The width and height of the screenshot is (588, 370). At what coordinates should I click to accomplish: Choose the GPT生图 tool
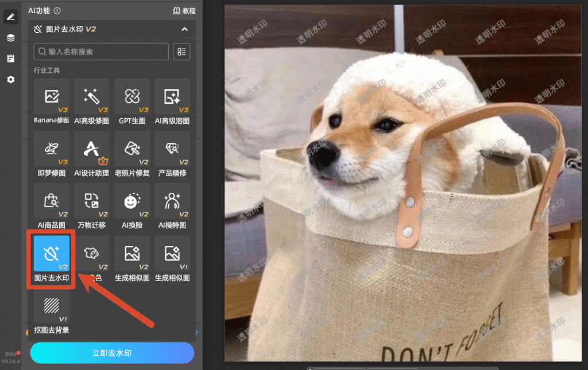(x=132, y=102)
